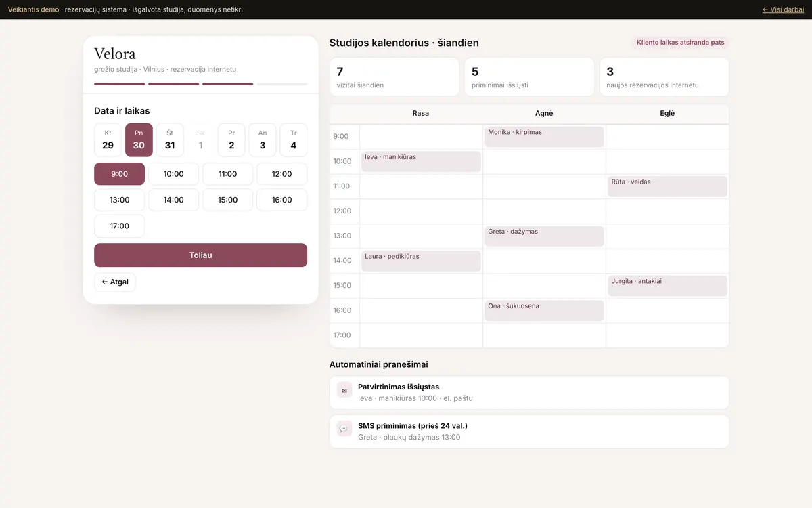Click the Kliento laikas atsiranda pats badge
Viewport: 812px width, 508px height.
[680, 43]
